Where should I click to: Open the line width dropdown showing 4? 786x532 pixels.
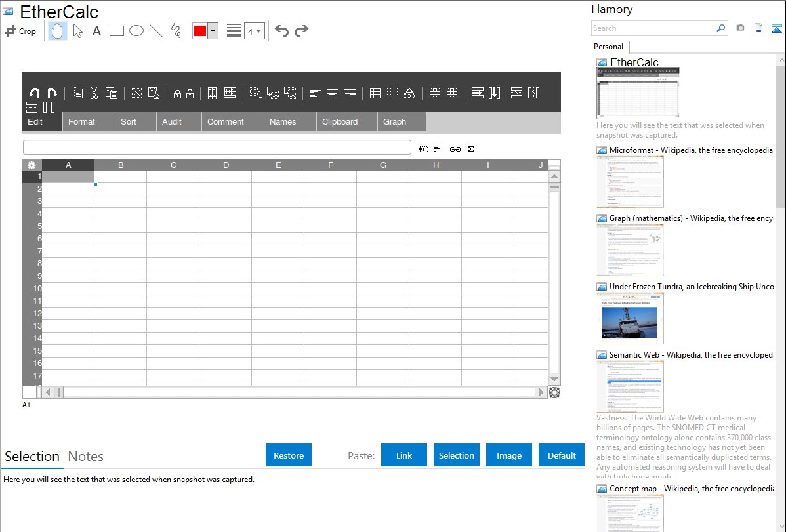pos(255,31)
